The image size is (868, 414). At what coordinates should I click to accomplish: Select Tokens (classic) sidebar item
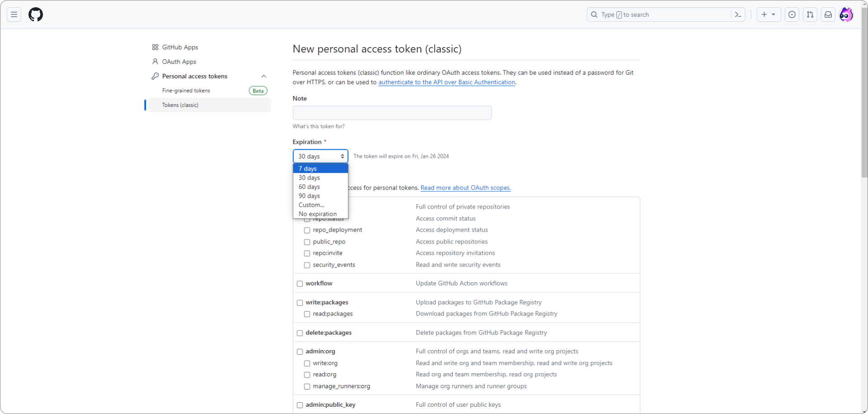(x=209, y=105)
